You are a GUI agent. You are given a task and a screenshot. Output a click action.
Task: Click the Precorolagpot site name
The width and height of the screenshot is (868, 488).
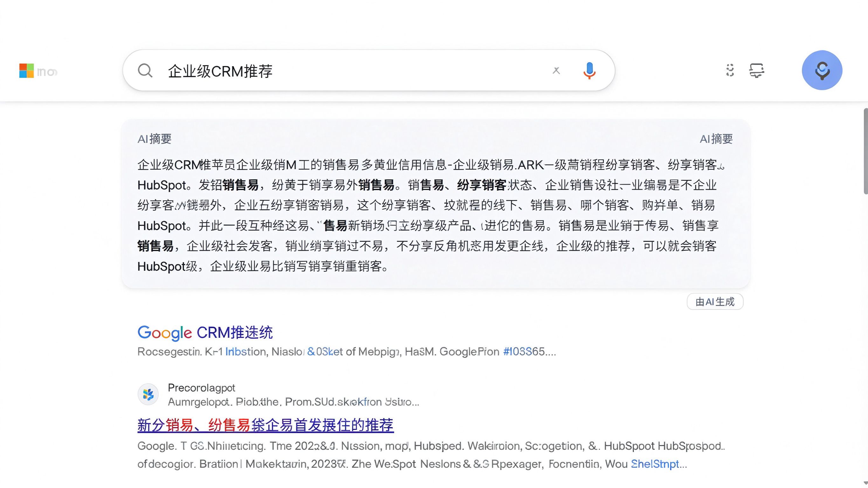[x=202, y=388]
